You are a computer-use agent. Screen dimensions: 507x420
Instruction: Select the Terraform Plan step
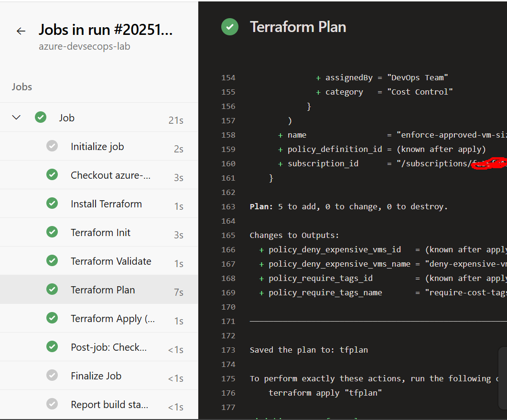103,290
